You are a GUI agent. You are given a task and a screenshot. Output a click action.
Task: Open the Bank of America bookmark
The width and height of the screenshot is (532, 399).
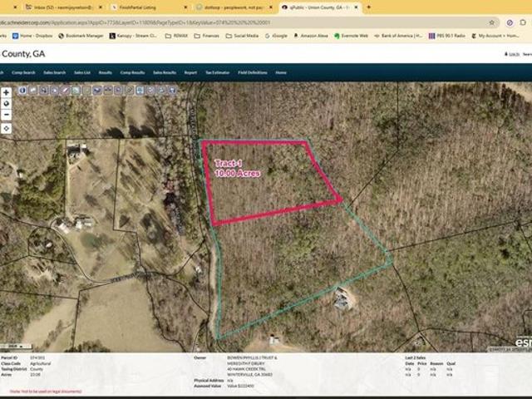point(398,36)
